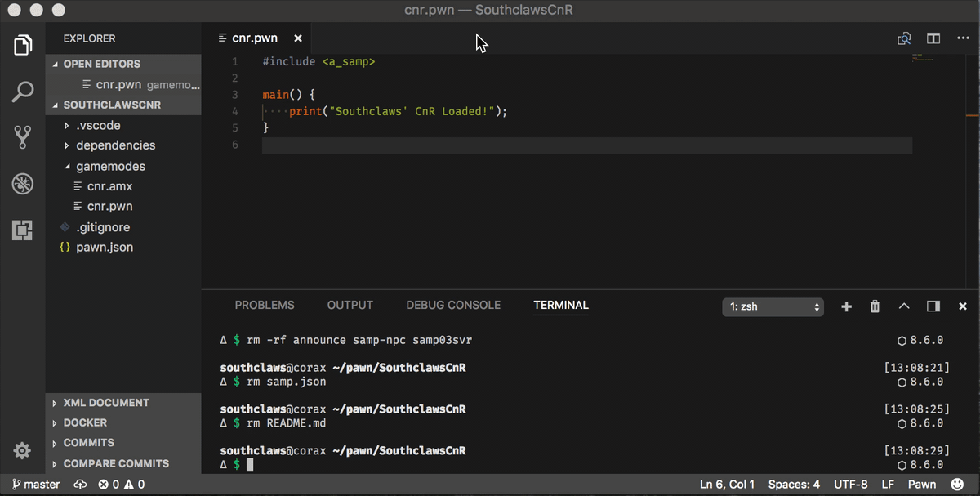Expand the DOCKER section

(x=123, y=422)
